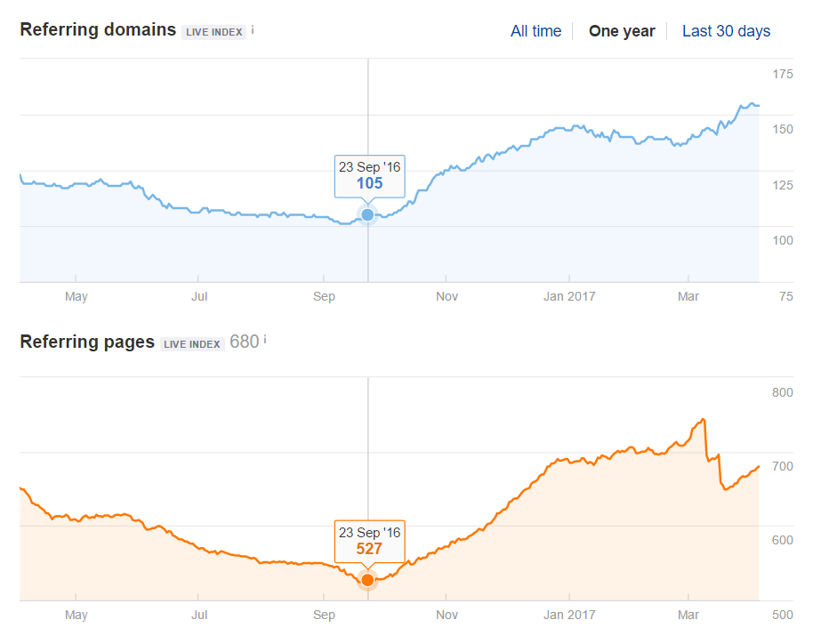Click the 23 Sep '16 tooltip on the pages chart

point(368,541)
